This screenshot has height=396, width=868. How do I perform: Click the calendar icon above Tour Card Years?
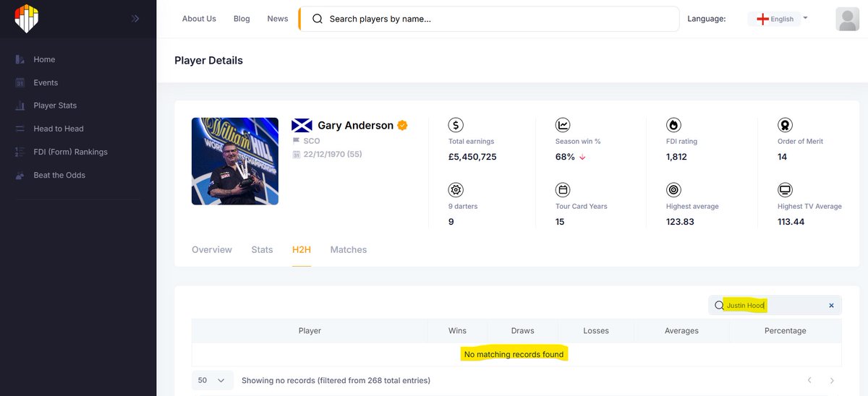tap(563, 190)
